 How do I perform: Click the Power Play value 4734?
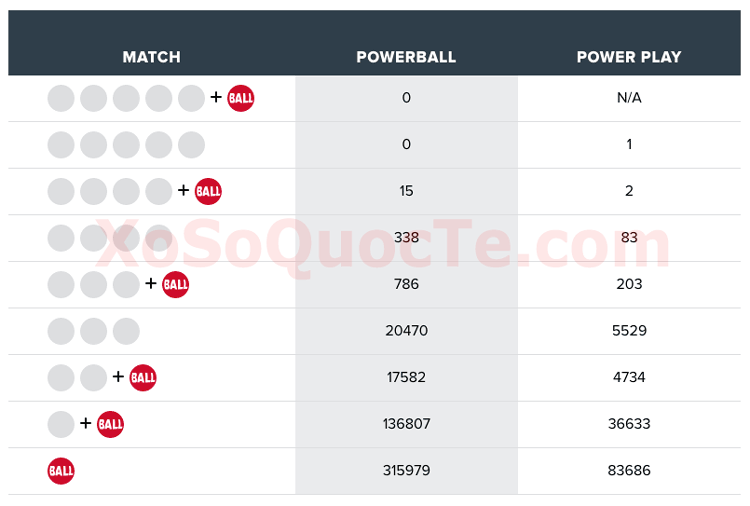[629, 377]
